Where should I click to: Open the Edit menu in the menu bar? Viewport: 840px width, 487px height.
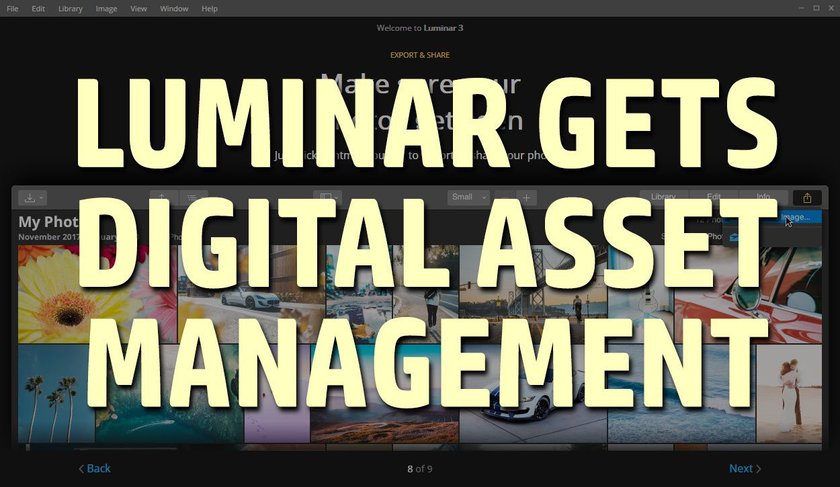coord(38,9)
